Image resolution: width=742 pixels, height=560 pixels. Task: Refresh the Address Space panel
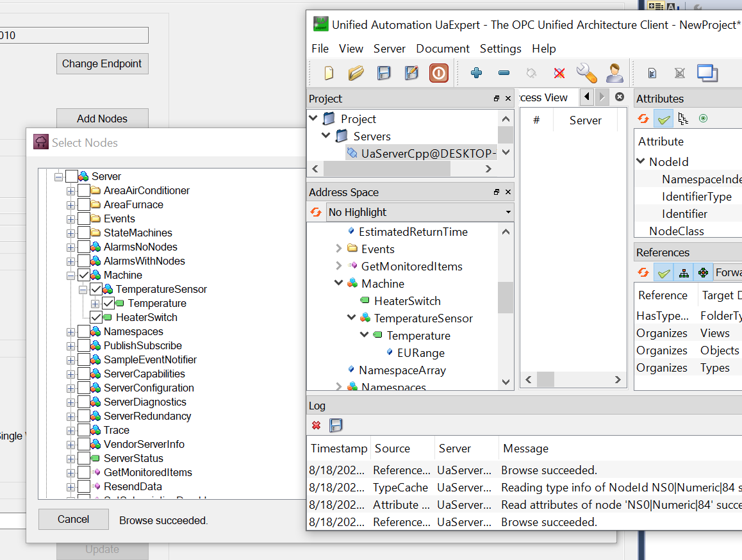coord(316,212)
